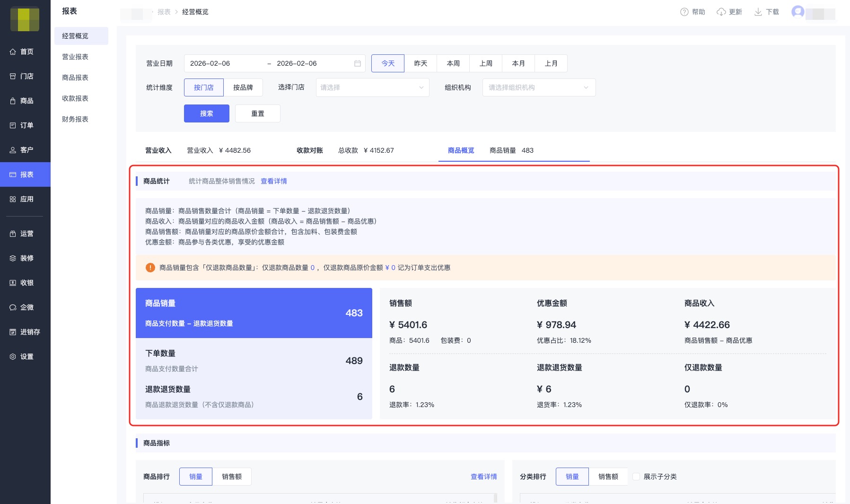Select 按品牌 statistics dimension
Viewport: 850px width, 504px height.
(x=243, y=87)
